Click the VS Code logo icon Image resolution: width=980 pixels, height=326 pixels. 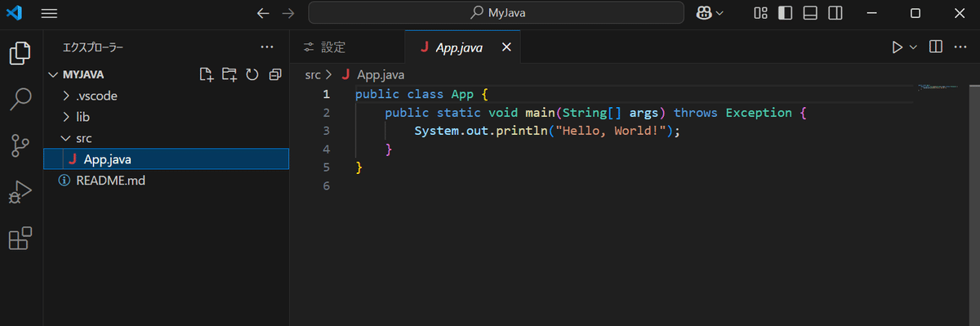pos(14,13)
